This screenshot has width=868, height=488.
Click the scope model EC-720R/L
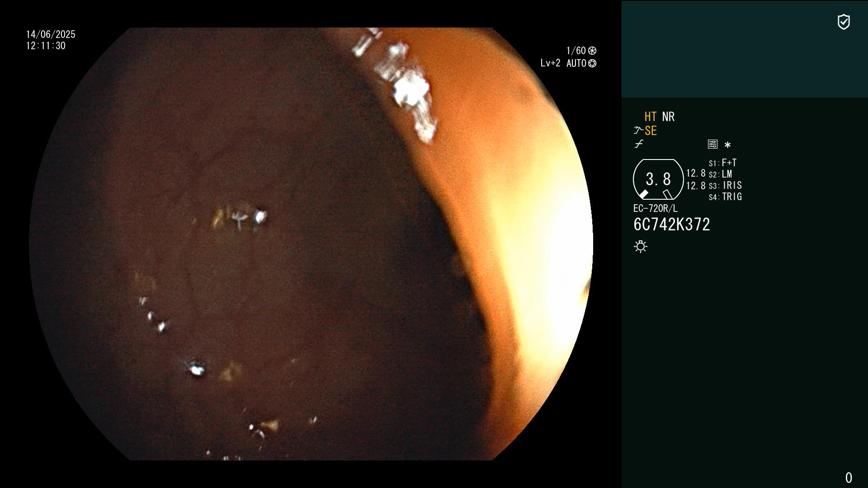pos(656,208)
